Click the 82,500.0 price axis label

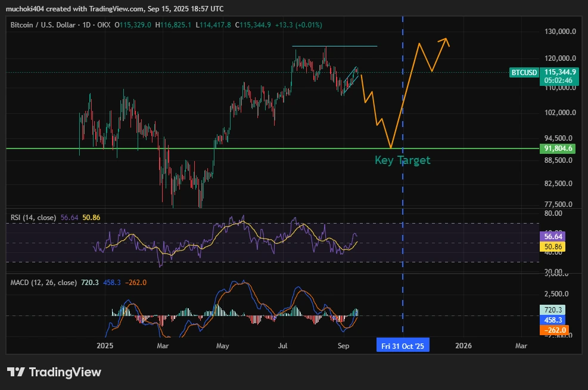point(558,184)
